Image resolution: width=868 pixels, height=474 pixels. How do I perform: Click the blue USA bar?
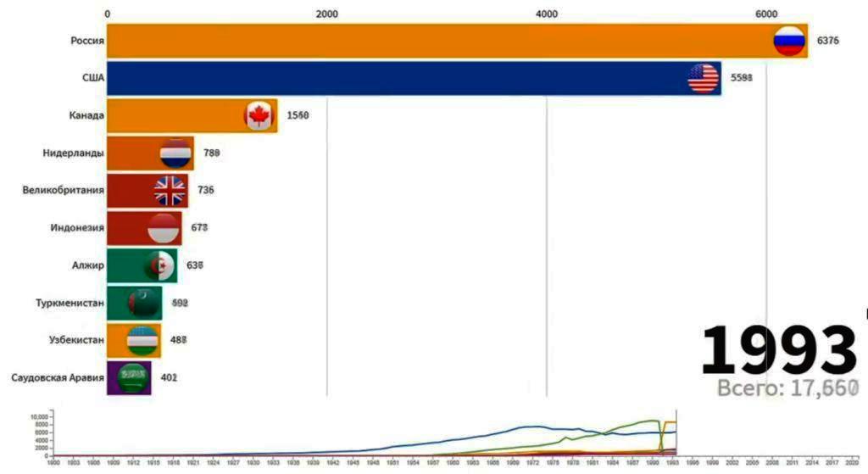pyautogui.click(x=414, y=78)
